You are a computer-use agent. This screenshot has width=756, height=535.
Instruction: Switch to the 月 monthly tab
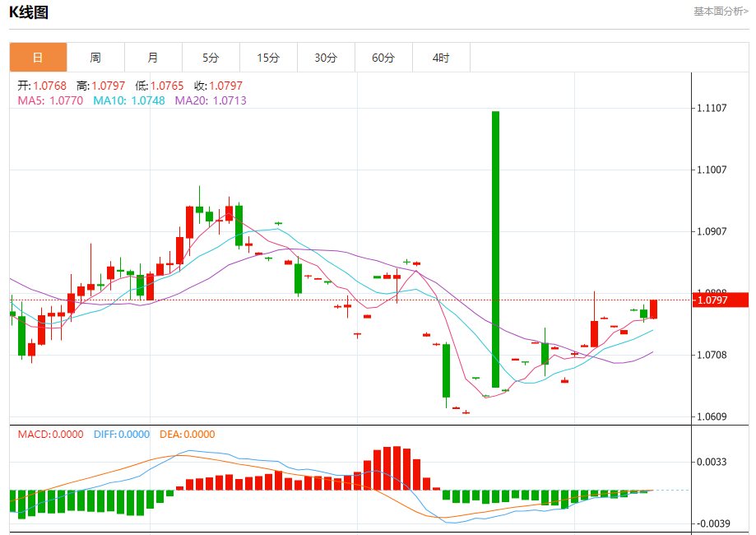click(x=153, y=58)
